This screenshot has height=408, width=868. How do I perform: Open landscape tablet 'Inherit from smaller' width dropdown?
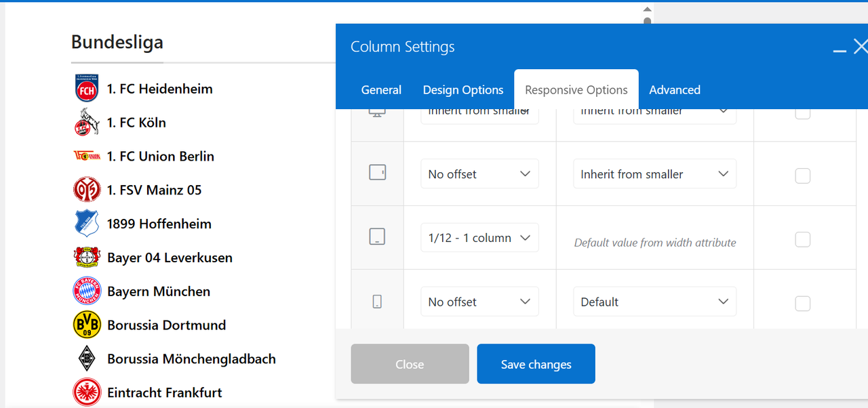[x=654, y=174]
